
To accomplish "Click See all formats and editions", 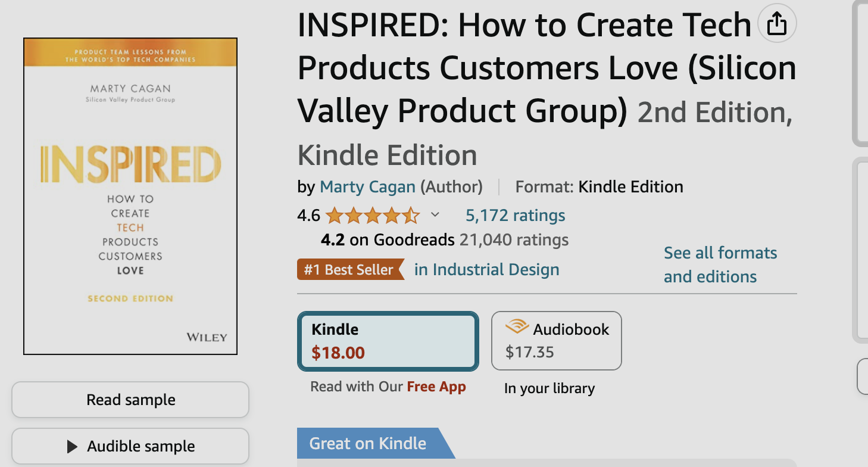I will pyautogui.click(x=720, y=264).
